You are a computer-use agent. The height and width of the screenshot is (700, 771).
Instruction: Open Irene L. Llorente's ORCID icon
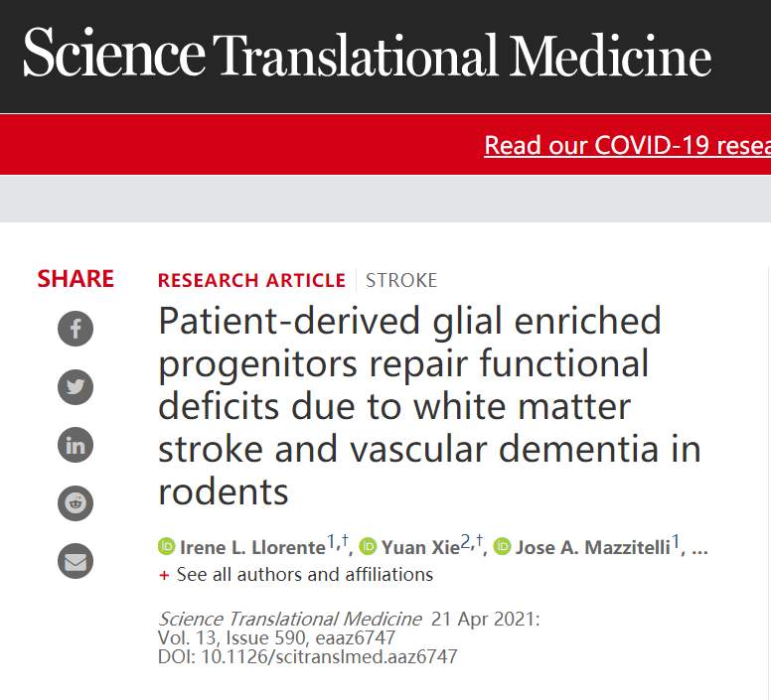166,547
